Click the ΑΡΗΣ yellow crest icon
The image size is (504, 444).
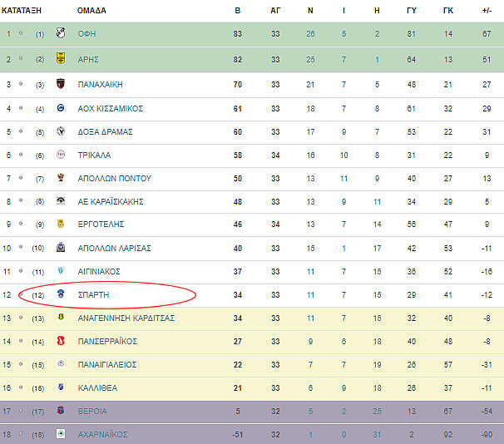tap(61, 58)
